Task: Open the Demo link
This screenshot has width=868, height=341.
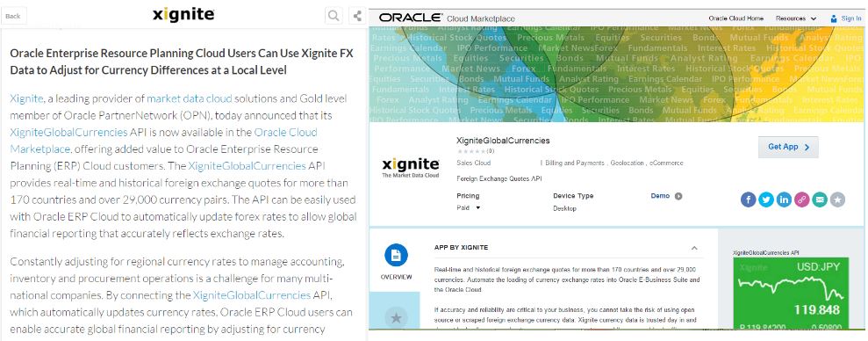Action: pos(660,196)
